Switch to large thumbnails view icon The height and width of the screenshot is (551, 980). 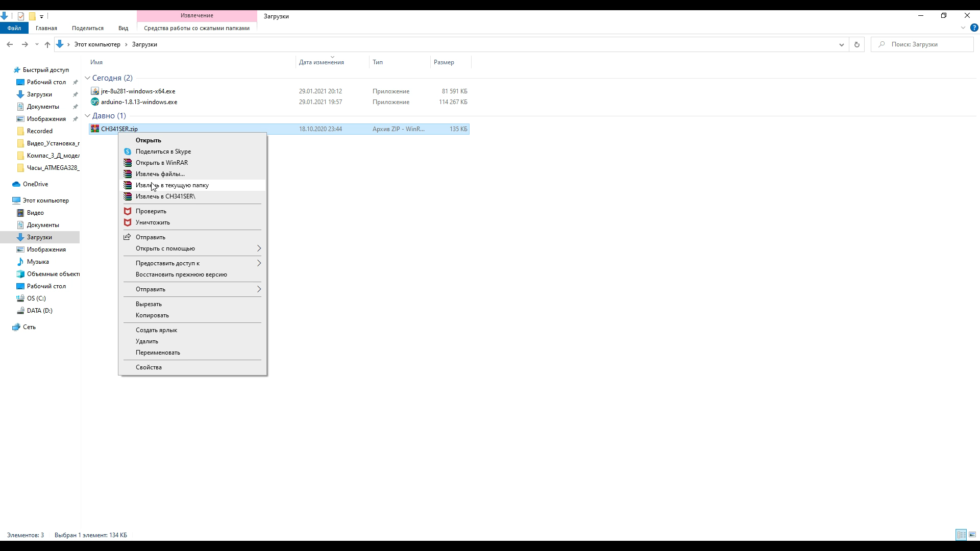point(972,535)
